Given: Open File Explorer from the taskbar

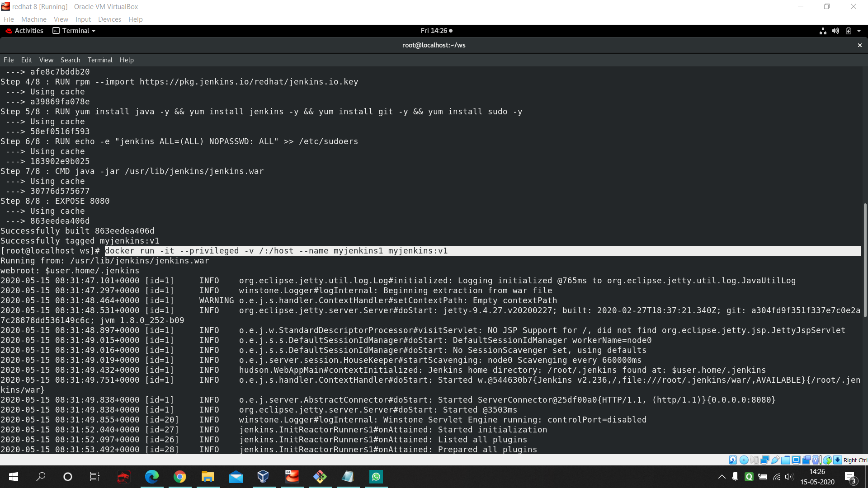Looking at the screenshot, I should [x=208, y=477].
